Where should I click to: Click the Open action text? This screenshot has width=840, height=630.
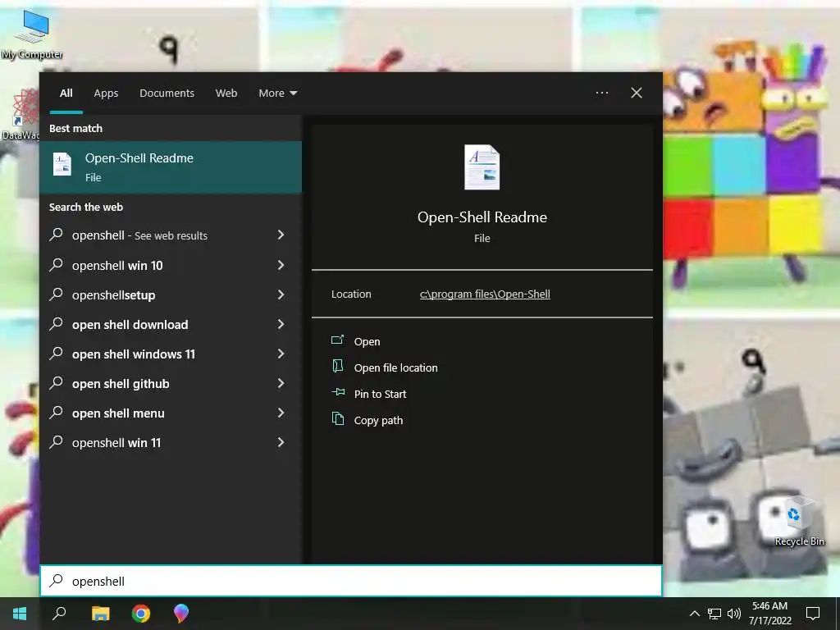(367, 341)
